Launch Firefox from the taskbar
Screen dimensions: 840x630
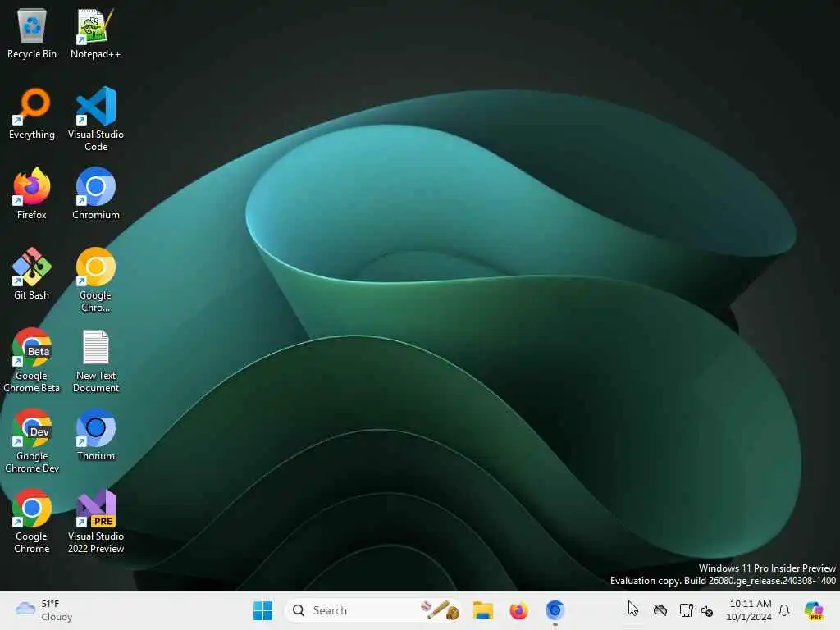tap(518, 610)
